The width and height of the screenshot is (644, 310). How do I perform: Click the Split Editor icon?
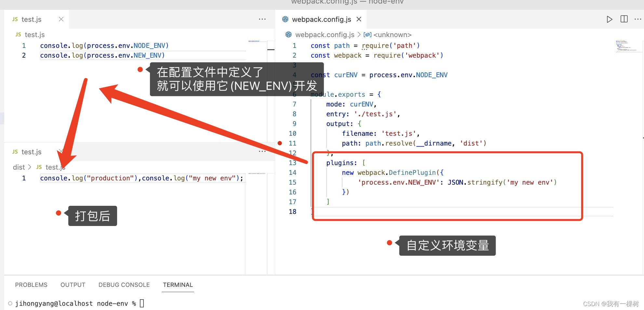click(624, 19)
